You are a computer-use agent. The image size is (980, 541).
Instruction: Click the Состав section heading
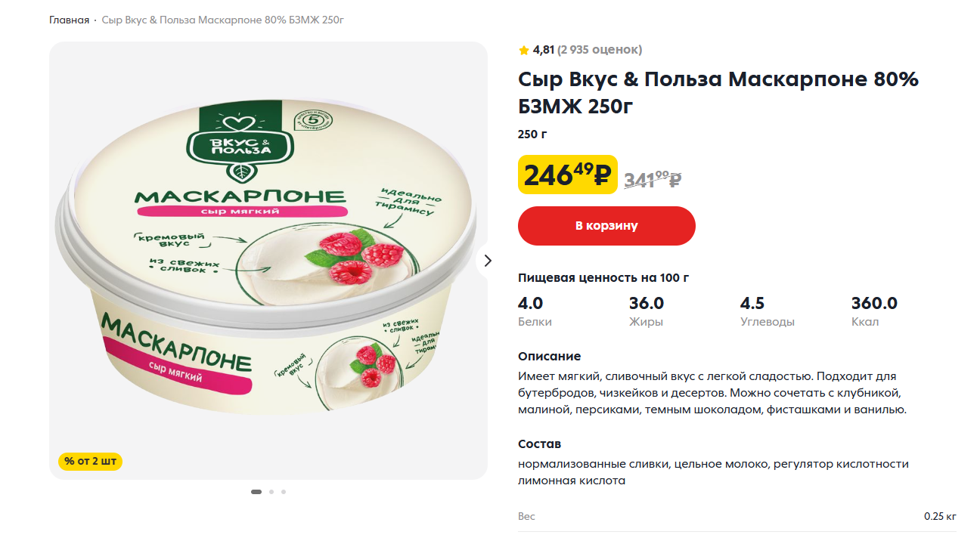coord(539,444)
